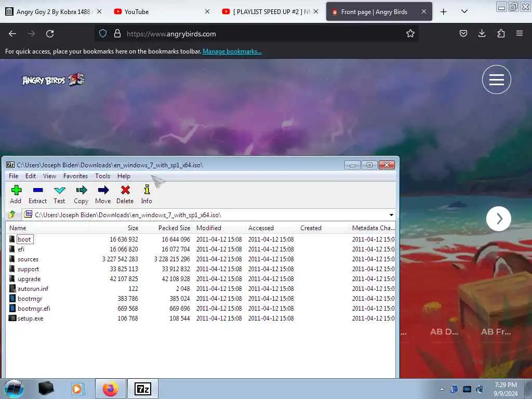Image resolution: width=532 pixels, height=399 pixels.
Task: Open the Help menu in 7-Zip
Action: 124,176
